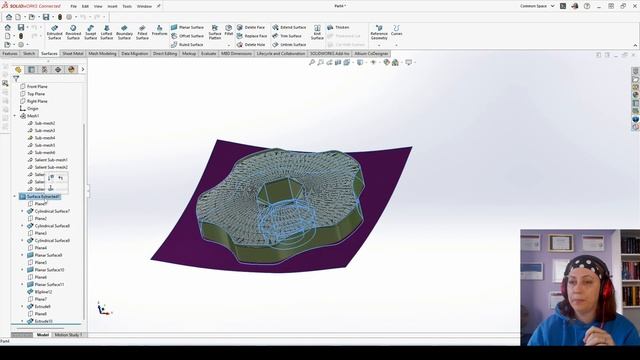Select the Revolved Surface tool
The image size is (640, 360).
tap(73, 32)
